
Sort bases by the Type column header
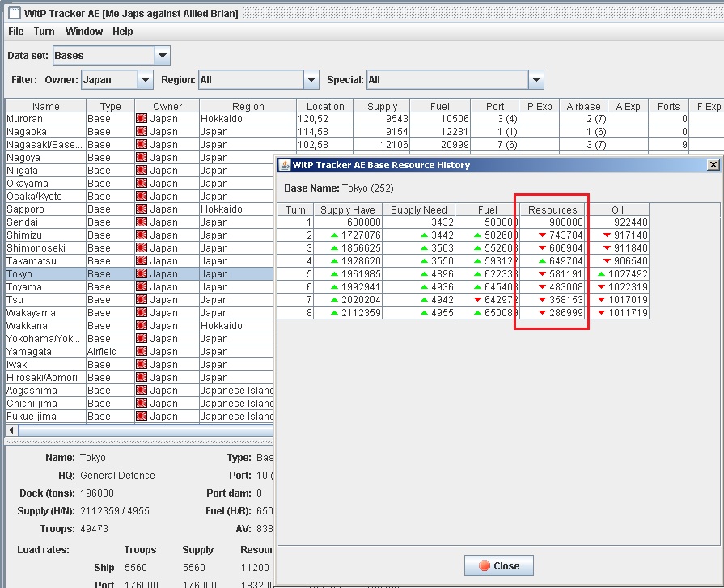[x=110, y=106]
